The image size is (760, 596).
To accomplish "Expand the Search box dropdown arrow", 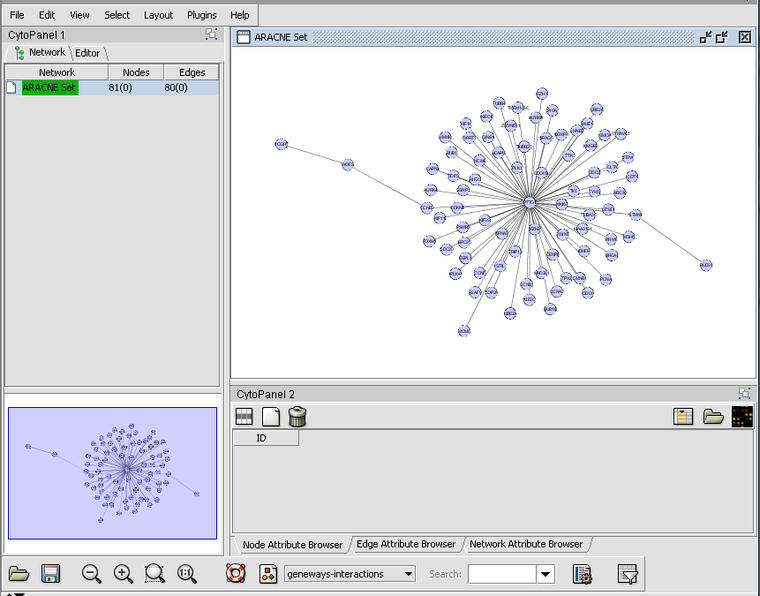I will pos(545,574).
